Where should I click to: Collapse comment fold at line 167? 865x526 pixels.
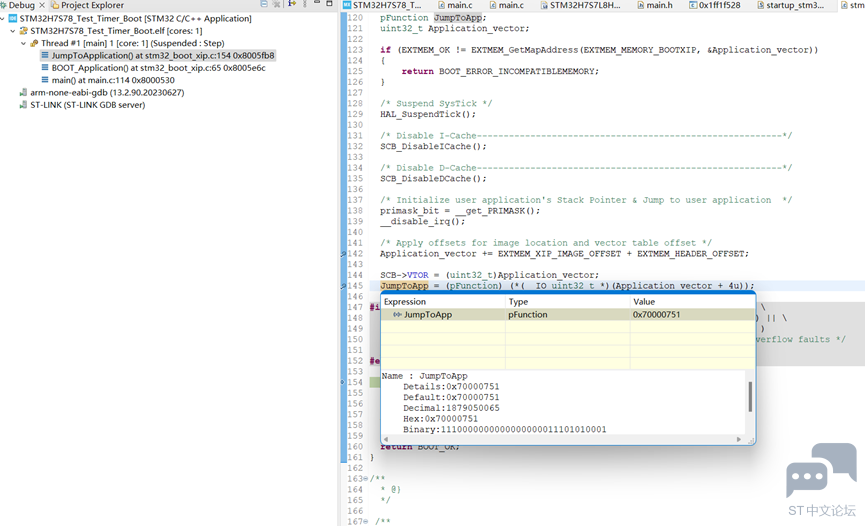point(365,522)
